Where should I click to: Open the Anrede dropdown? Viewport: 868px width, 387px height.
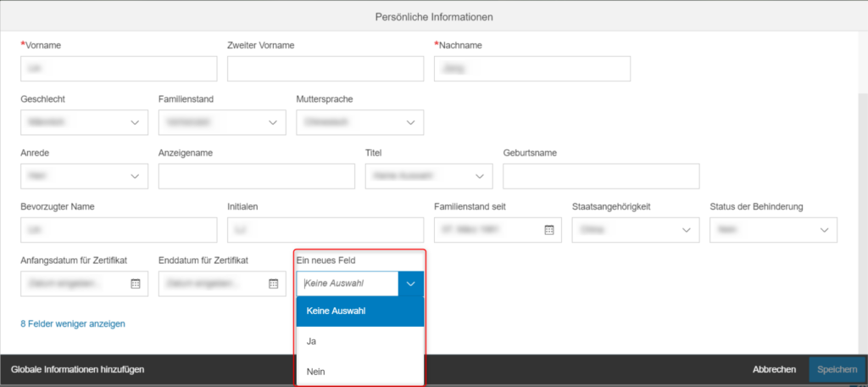(135, 177)
